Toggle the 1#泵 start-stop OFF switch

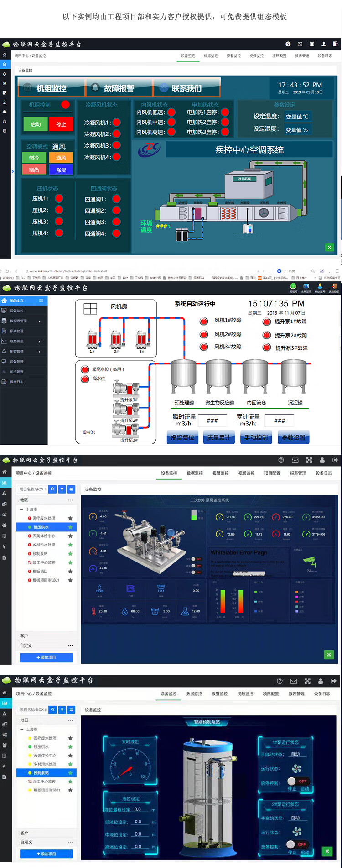pyautogui.click(x=297, y=781)
